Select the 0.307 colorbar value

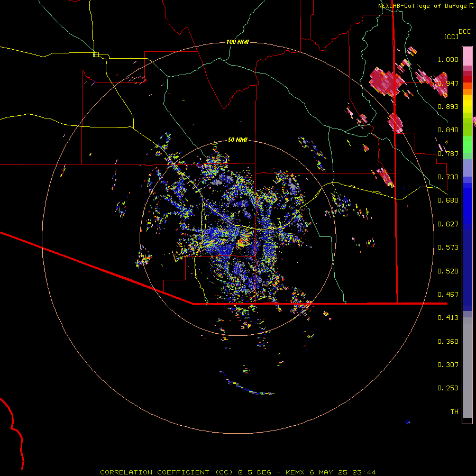[448, 365]
